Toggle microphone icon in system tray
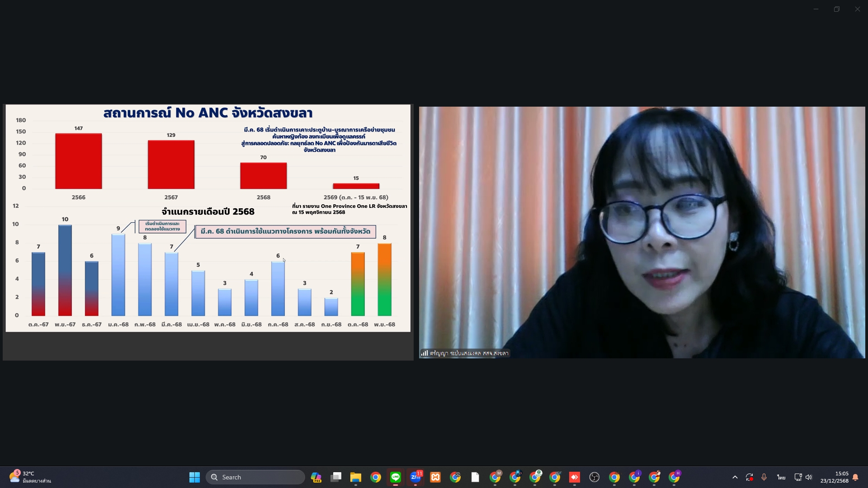868x488 pixels. click(x=764, y=477)
